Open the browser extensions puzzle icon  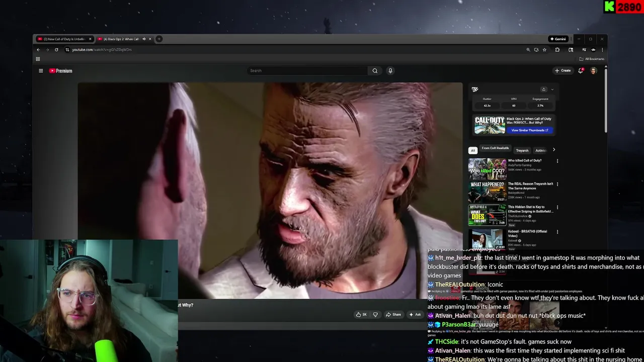(x=557, y=50)
